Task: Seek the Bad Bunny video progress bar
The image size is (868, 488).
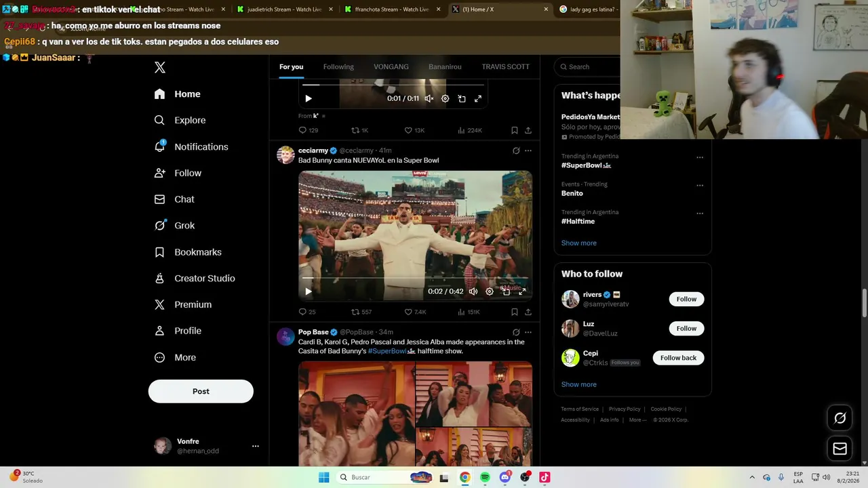Action: point(415,278)
